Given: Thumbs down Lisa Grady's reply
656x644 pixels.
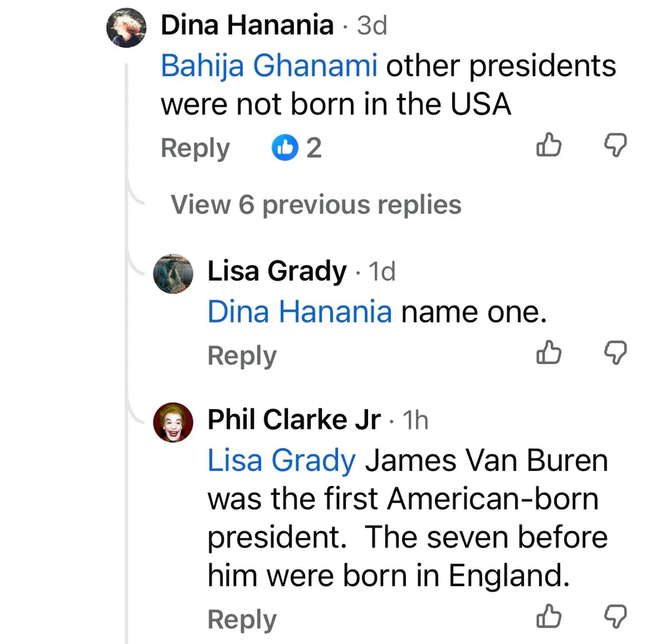Looking at the screenshot, I should (x=615, y=353).
